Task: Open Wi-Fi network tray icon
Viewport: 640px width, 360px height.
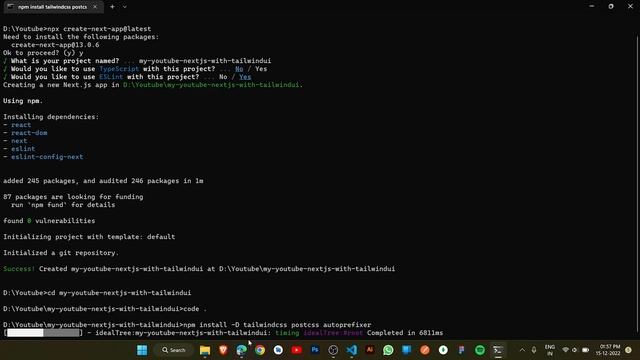Action: pyautogui.click(x=565, y=350)
